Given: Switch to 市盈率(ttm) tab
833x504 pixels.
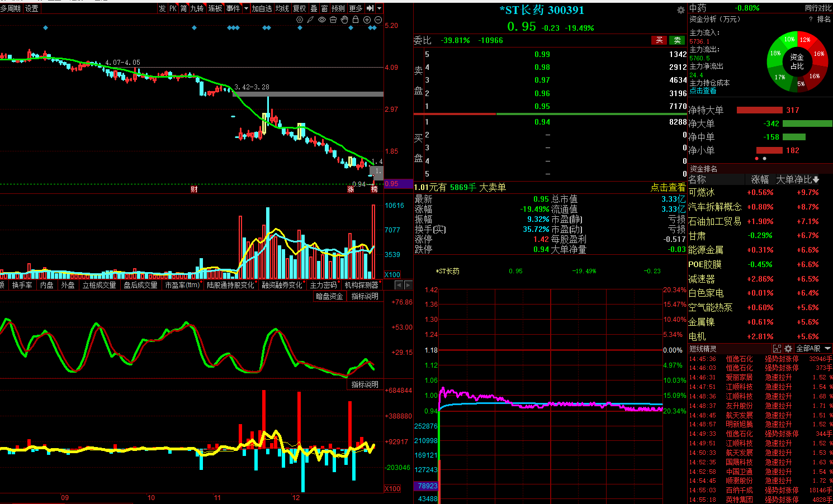Looking at the screenshot, I should tap(183, 285).
